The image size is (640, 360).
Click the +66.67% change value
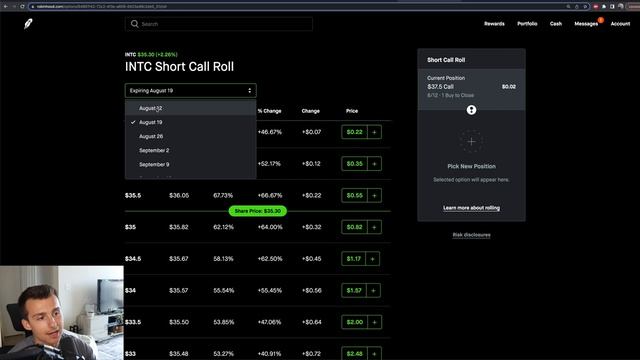pos(270,196)
